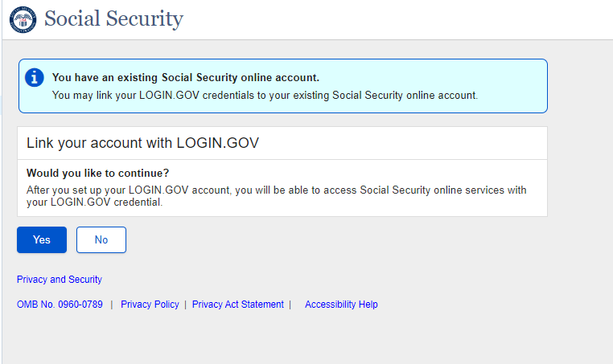Visit the Privacy Policy link
The image size is (613, 364).
pos(150,305)
